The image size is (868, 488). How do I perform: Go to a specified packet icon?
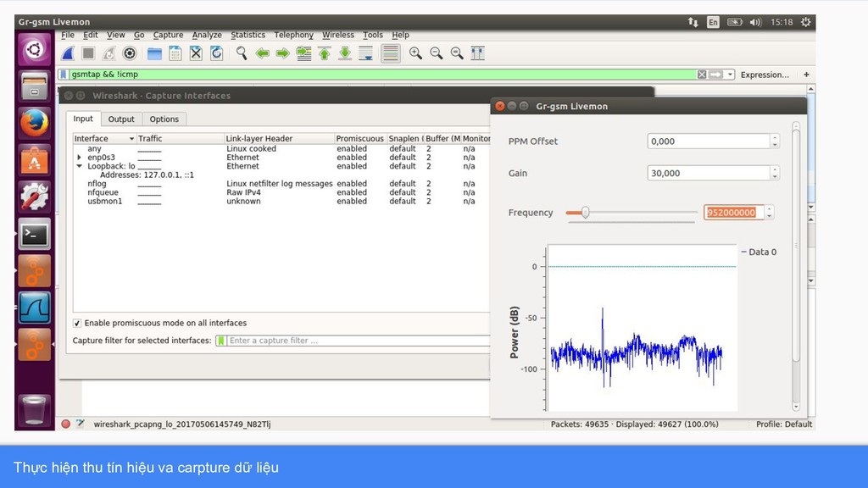(303, 53)
